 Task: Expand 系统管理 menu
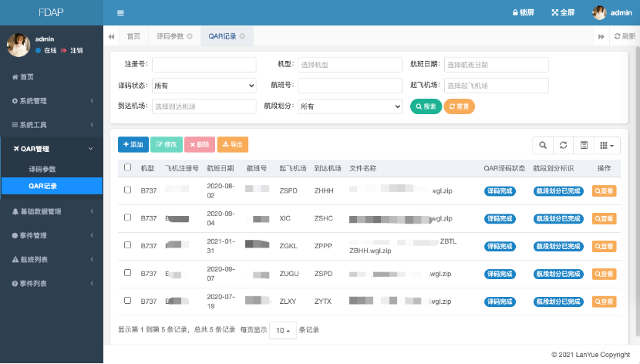(52, 101)
